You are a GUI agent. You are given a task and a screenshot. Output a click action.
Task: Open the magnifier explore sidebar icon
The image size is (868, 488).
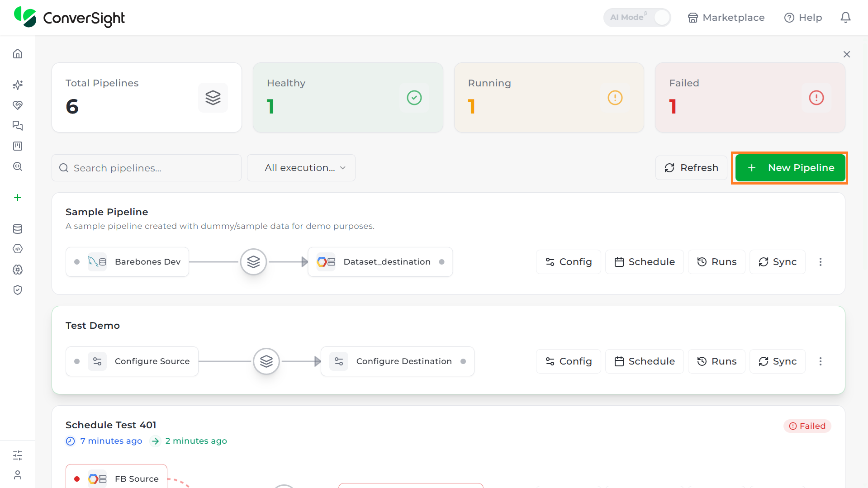tap(18, 166)
